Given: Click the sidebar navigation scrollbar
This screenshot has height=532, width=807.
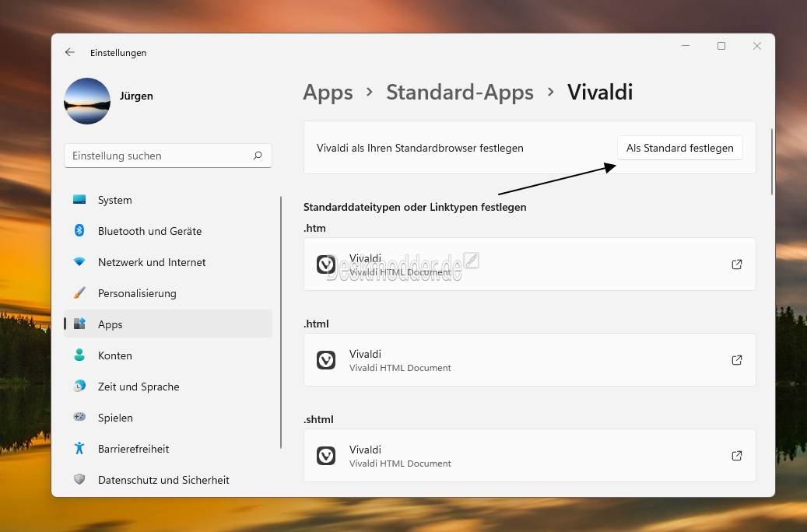Looking at the screenshot, I should 281,322.
